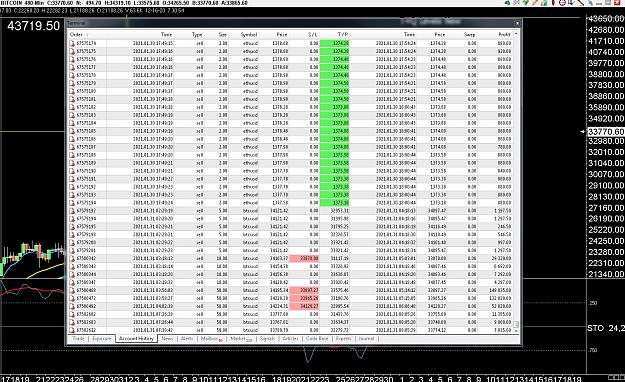
Task: Click the green T/P cell in row 67575174
Action: tap(334, 43)
